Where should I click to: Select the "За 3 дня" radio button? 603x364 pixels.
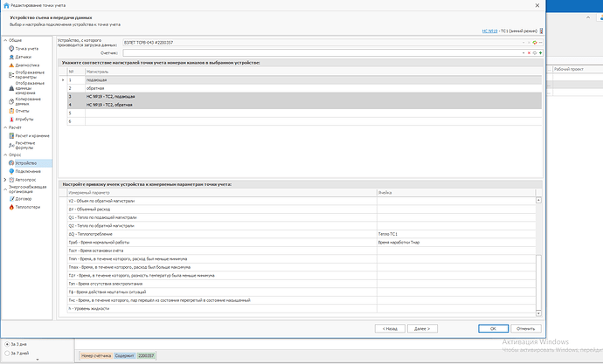[8, 344]
